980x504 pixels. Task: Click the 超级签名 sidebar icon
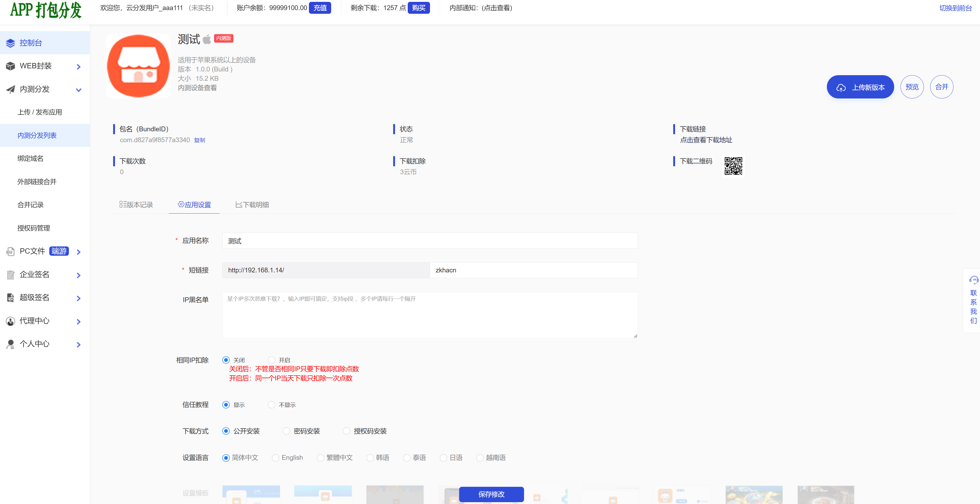(x=10, y=298)
